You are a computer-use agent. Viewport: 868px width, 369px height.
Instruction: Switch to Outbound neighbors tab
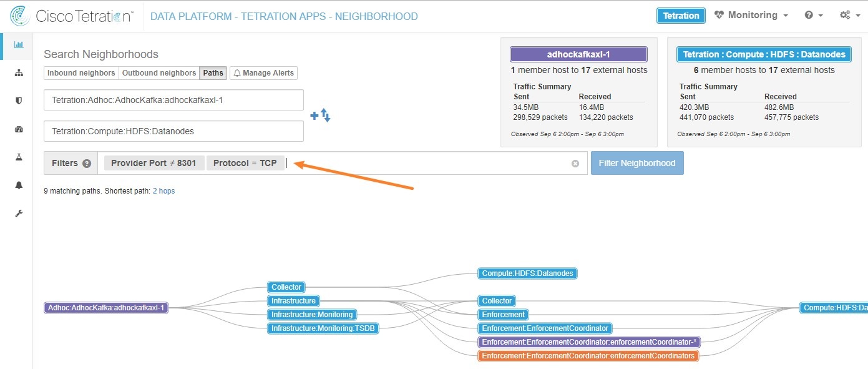tap(159, 73)
